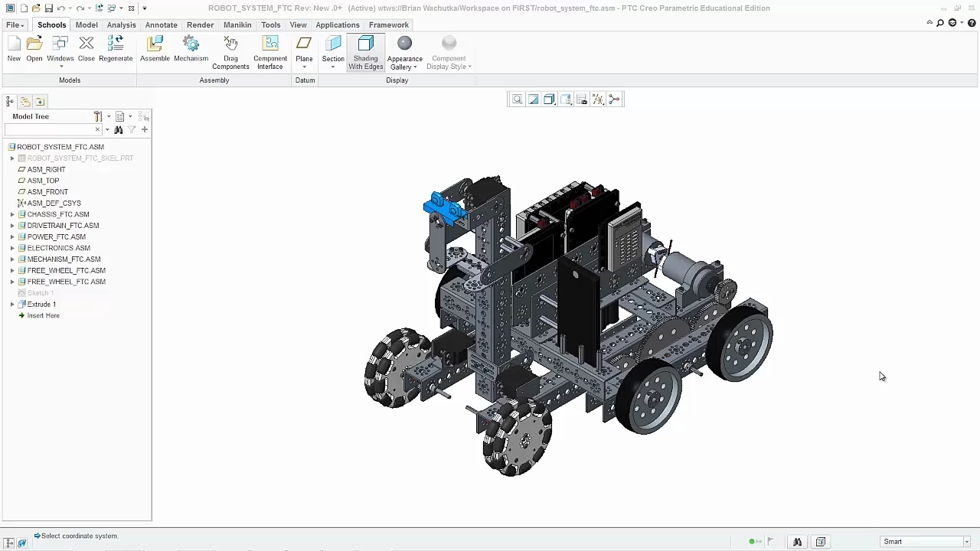
Task: Select the ASM_RIGHT datum plane
Action: tap(46, 170)
